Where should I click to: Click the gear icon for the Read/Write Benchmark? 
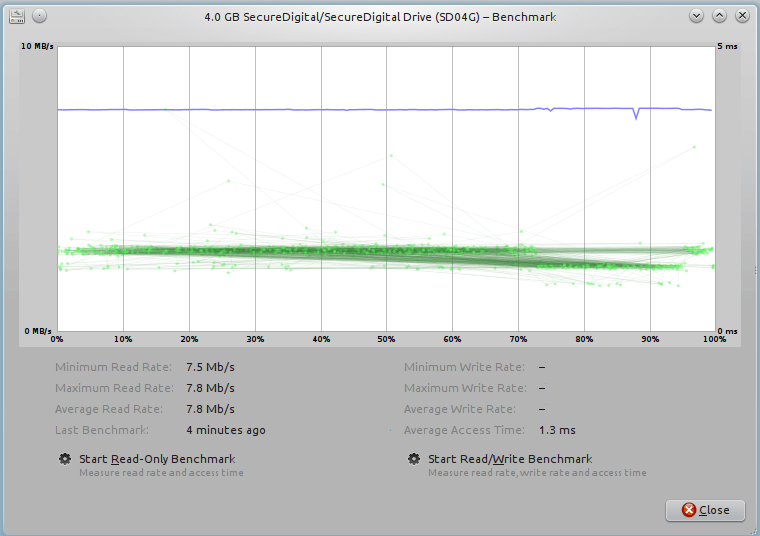413,459
